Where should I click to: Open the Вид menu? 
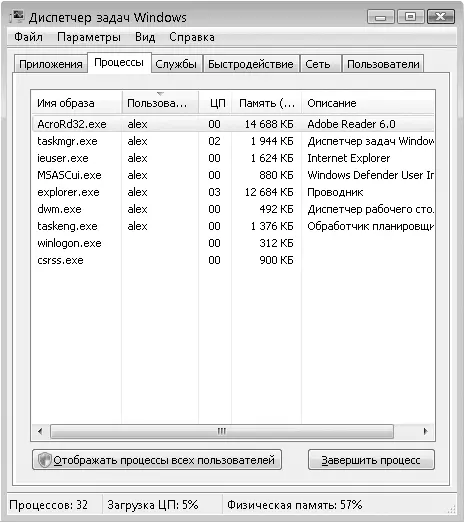145,37
